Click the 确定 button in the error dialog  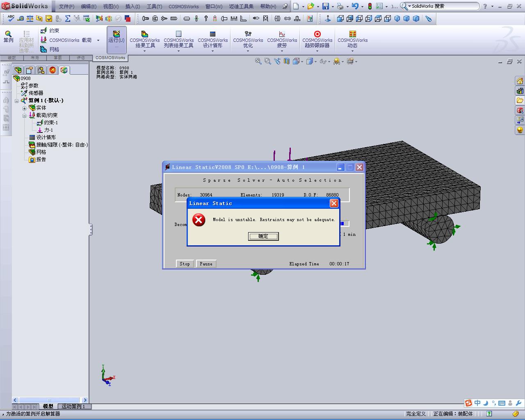(263, 236)
